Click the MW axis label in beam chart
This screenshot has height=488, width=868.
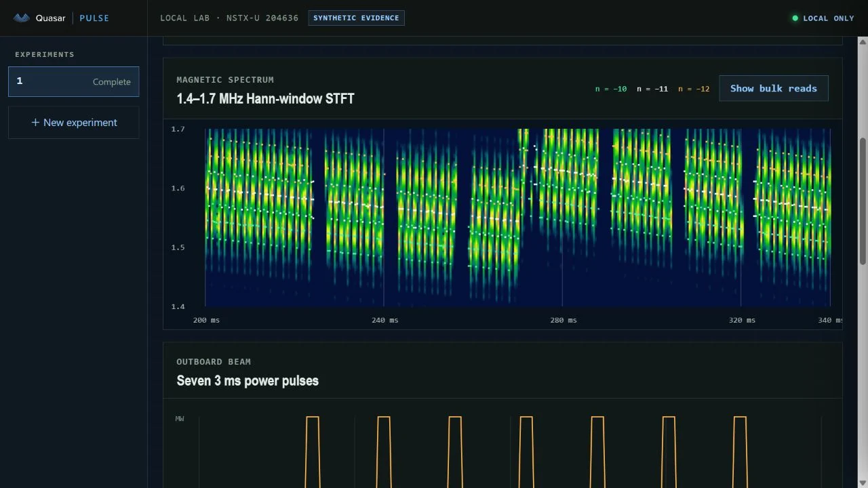180,419
